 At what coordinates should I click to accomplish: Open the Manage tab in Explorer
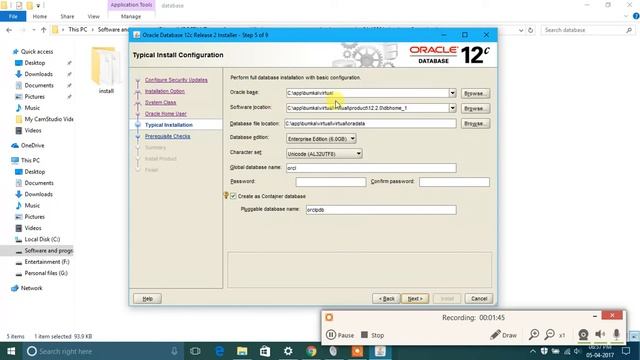click(131, 16)
